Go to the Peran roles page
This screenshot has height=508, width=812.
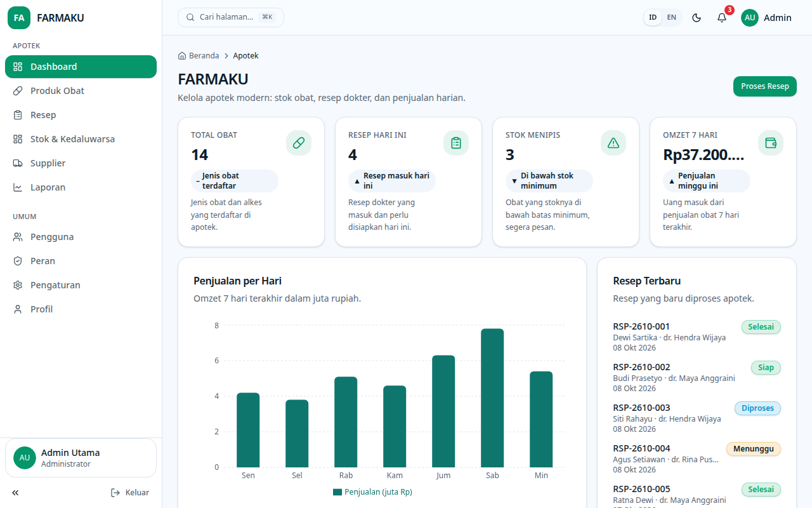coord(81,261)
